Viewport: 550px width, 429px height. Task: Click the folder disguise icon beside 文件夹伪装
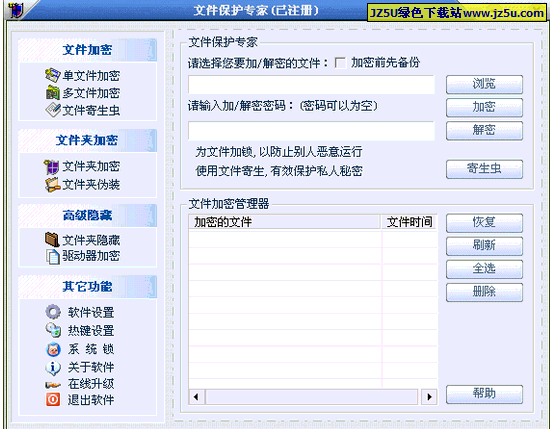pos(53,185)
